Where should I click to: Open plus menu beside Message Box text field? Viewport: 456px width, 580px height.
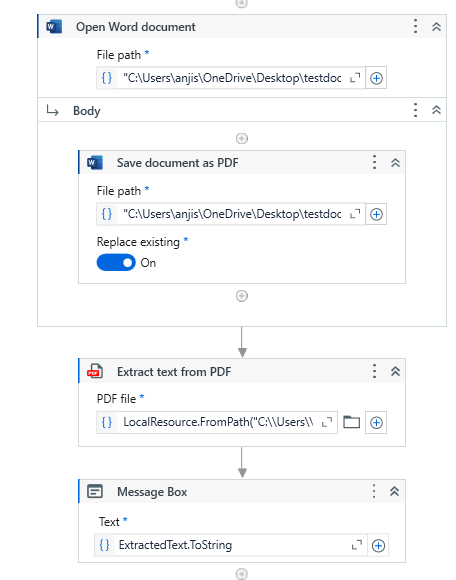[x=378, y=545]
